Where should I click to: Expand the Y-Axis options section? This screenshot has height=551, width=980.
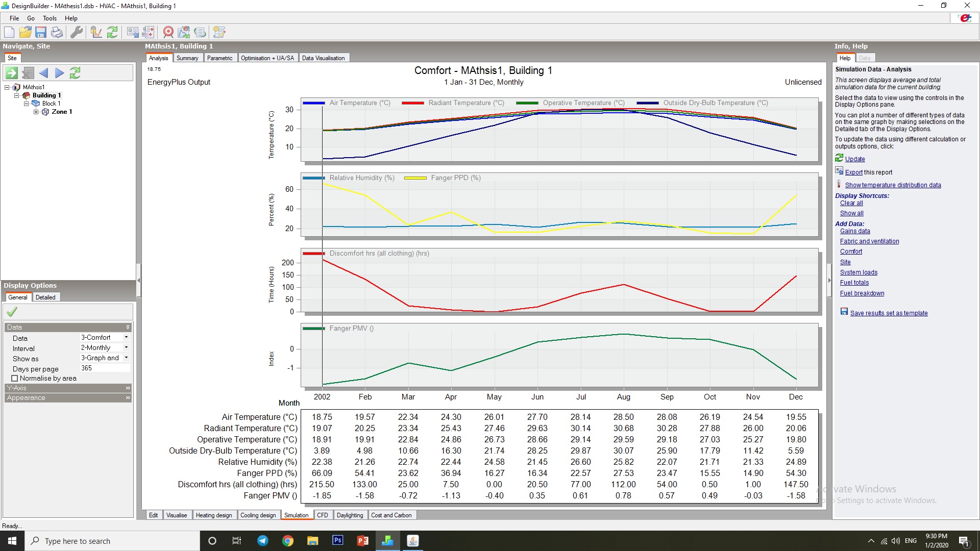point(68,388)
